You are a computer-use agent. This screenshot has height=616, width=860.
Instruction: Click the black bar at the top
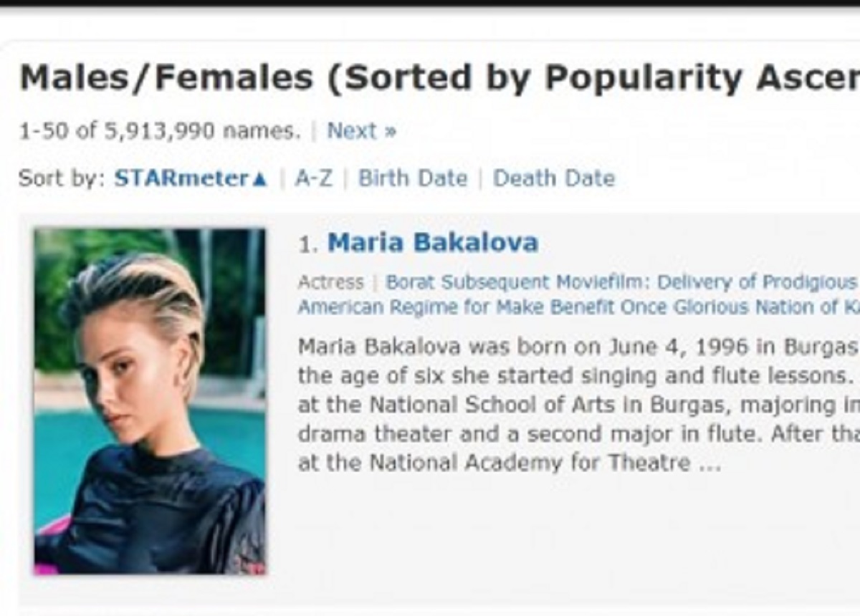coord(430,3)
